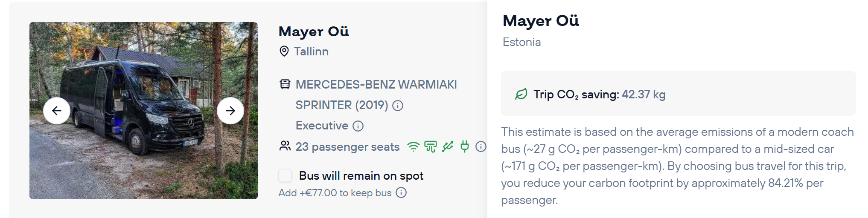This screenshot has height=218, width=868.
Task: Click the bus icon beside Mercedes-Benz model
Action: 285,84
